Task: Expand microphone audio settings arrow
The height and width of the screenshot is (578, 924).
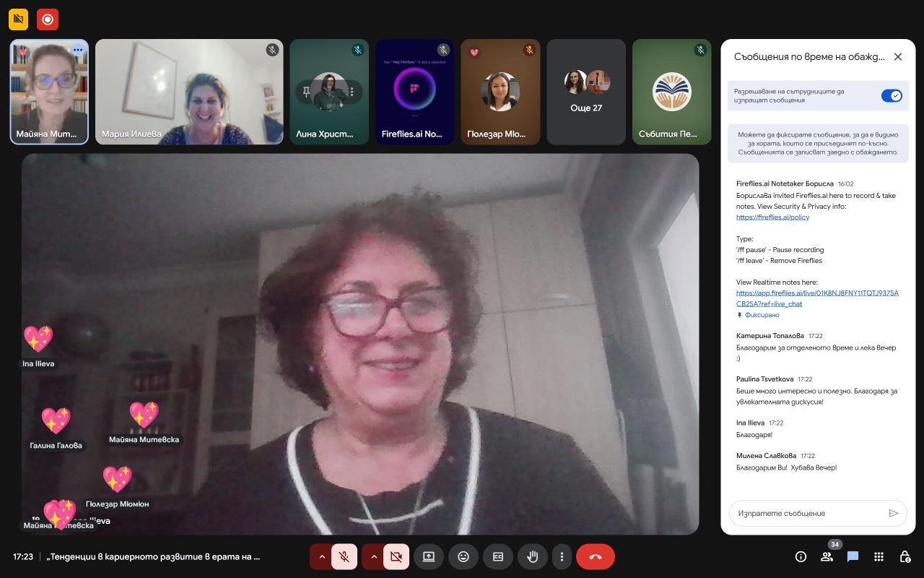Action: point(321,556)
